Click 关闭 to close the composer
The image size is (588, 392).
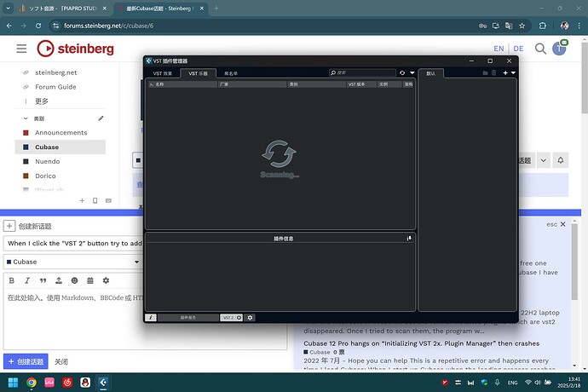click(61, 361)
